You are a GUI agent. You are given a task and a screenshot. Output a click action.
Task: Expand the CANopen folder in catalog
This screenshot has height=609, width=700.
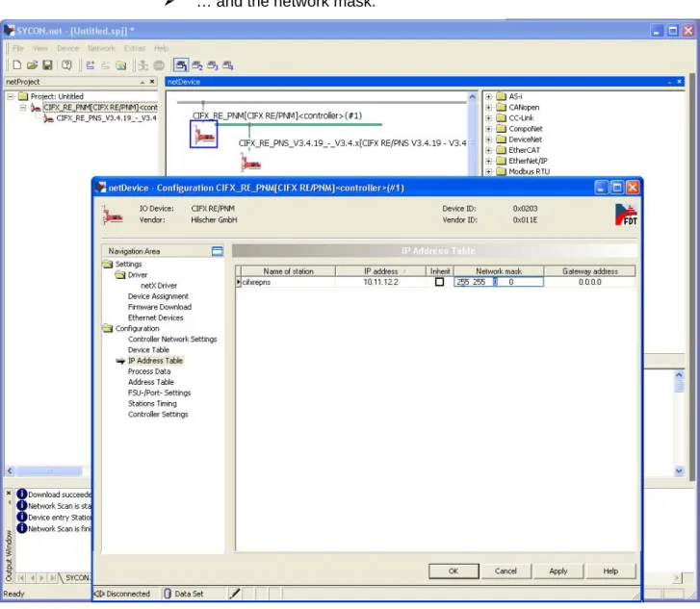click(x=488, y=107)
